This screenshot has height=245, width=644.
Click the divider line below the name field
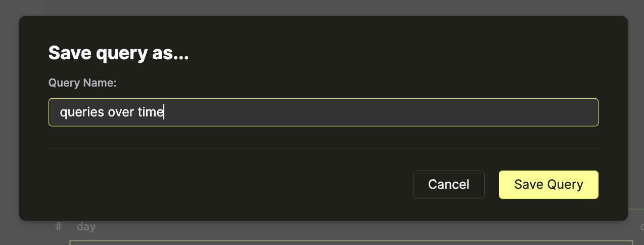(x=324, y=148)
